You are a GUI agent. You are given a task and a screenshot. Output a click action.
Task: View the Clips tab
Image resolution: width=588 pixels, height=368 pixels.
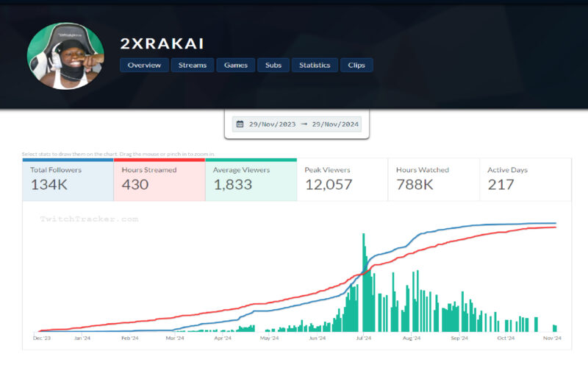coord(356,65)
